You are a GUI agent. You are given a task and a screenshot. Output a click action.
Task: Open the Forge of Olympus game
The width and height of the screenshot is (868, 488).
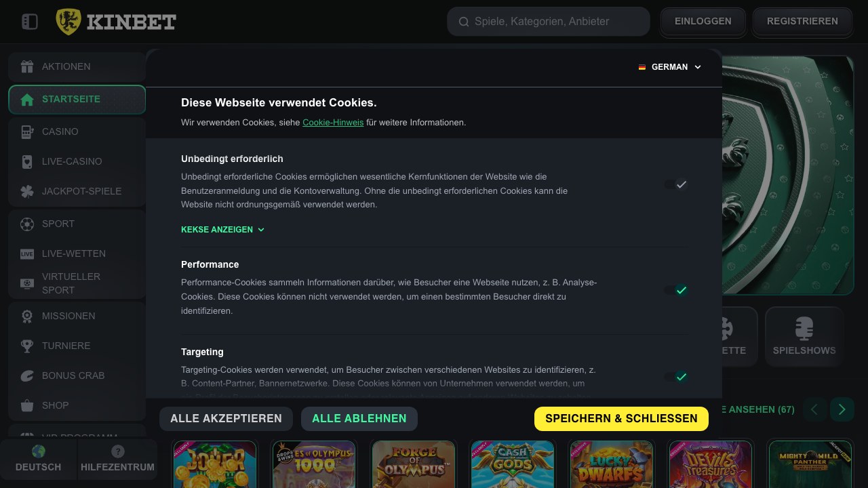414,464
